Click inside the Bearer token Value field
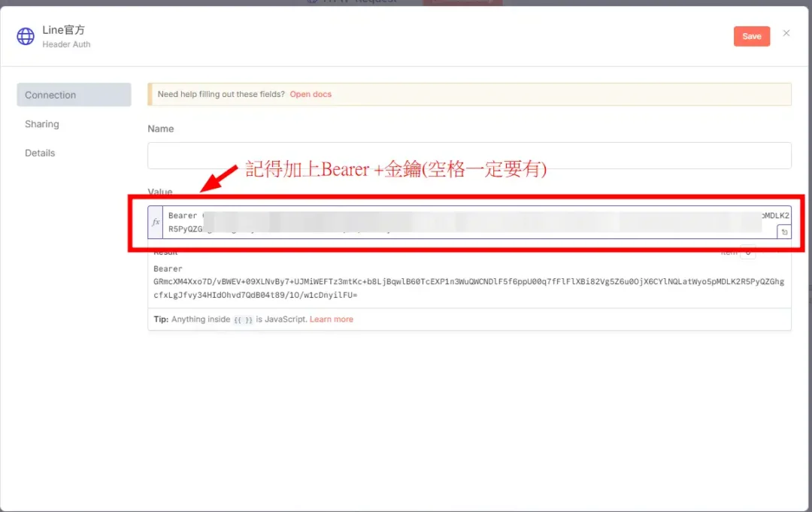Screen dimensions: 812x512 [451, 222]
